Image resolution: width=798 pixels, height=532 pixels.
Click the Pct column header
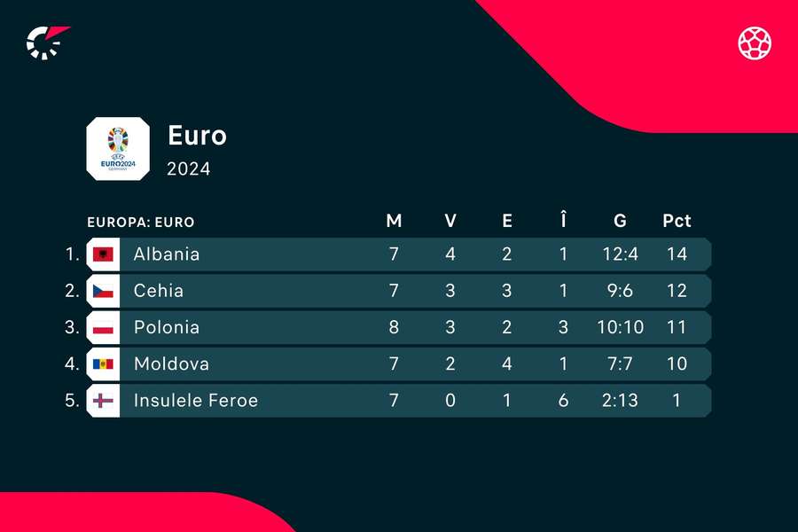(x=677, y=221)
